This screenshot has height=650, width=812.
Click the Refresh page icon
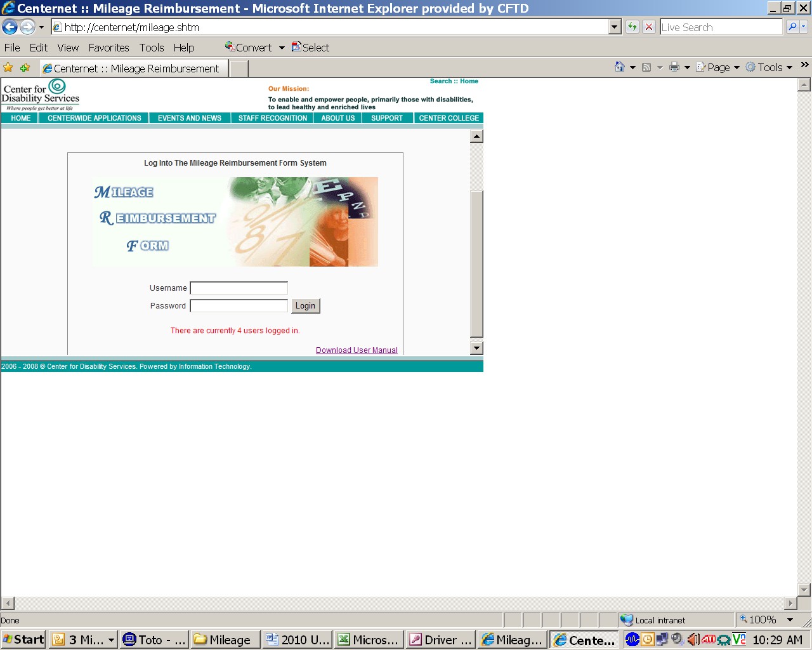tap(632, 27)
